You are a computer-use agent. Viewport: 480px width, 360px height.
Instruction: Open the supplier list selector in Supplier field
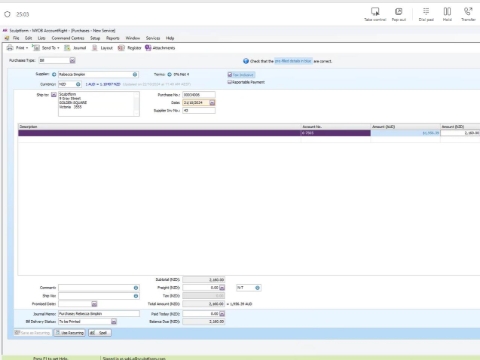135,74
